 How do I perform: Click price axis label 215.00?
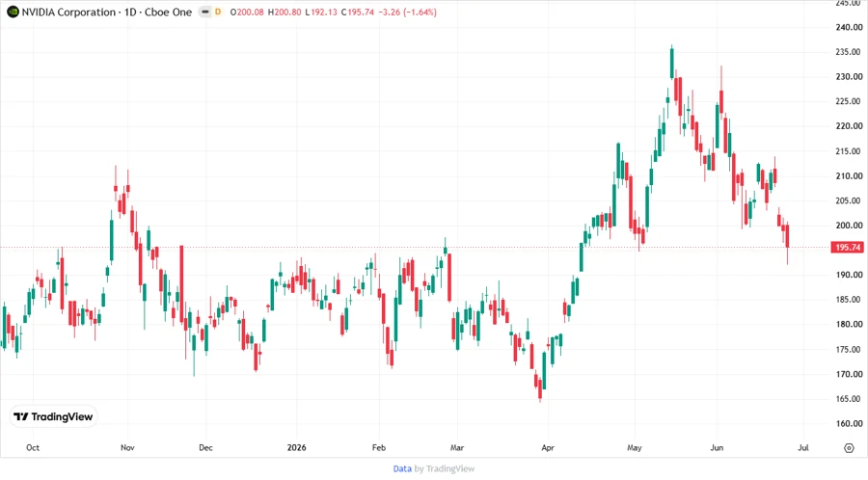click(849, 151)
